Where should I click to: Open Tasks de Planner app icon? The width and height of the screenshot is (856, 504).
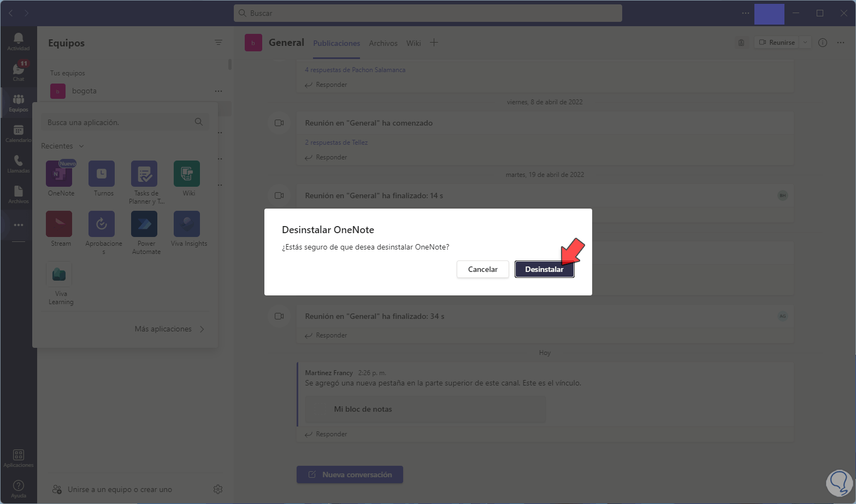coord(144,174)
